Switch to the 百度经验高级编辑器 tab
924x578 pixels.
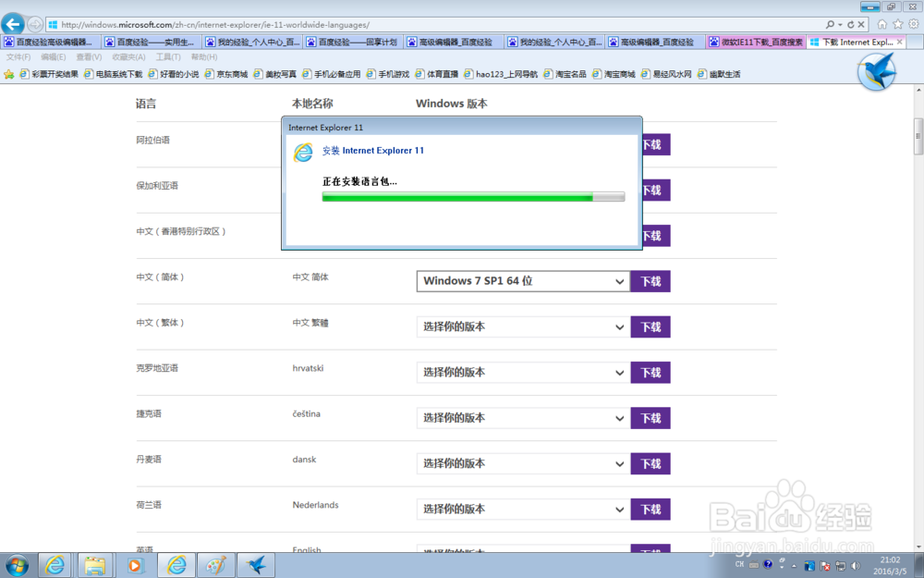[x=51, y=42]
